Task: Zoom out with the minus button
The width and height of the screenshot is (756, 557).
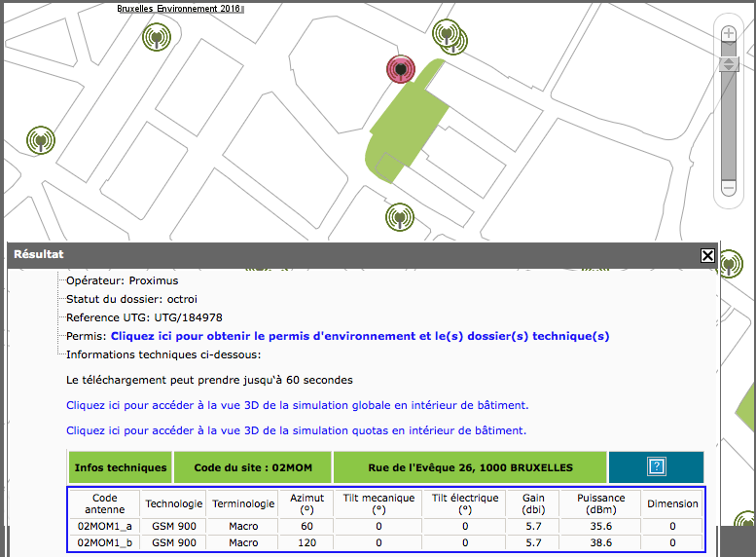Action: [x=728, y=187]
